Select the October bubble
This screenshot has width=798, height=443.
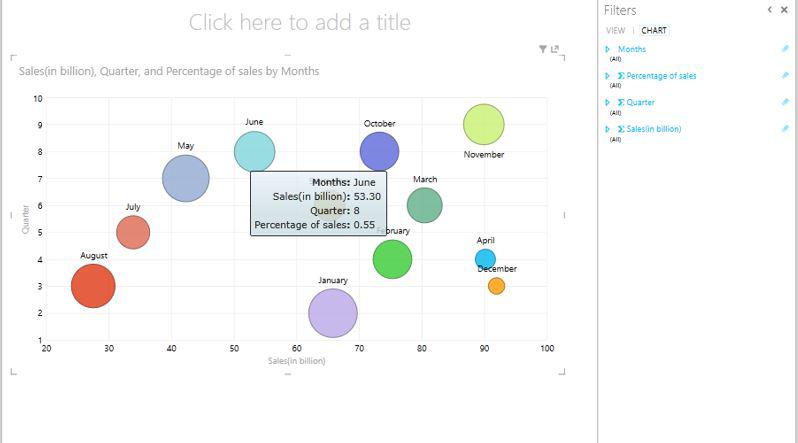click(379, 152)
